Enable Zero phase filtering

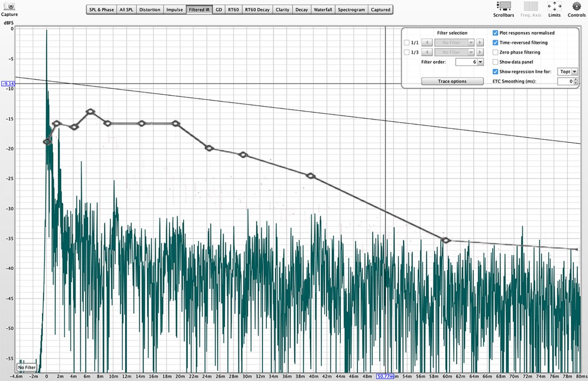[495, 52]
